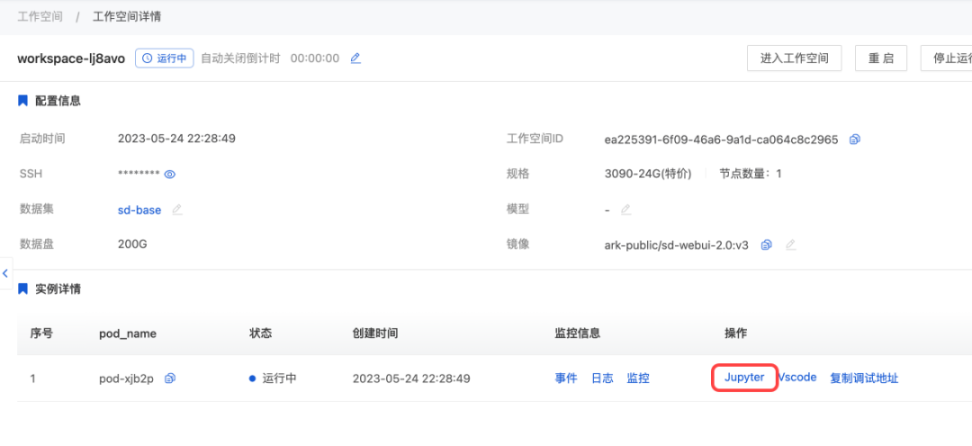
Task: Edit the model field
Action: [x=626, y=210]
